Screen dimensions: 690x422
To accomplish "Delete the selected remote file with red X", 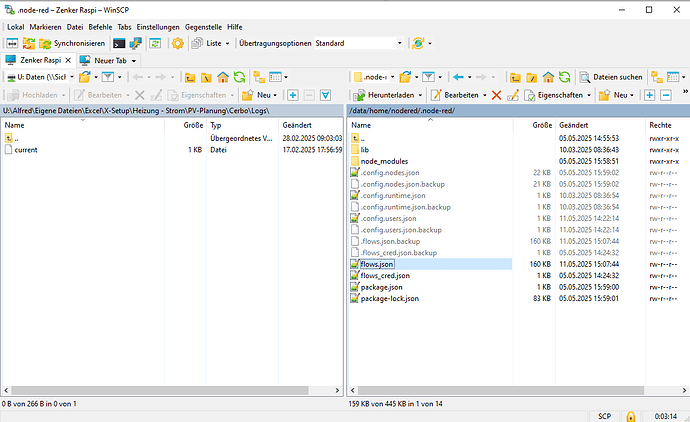I will point(496,95).
